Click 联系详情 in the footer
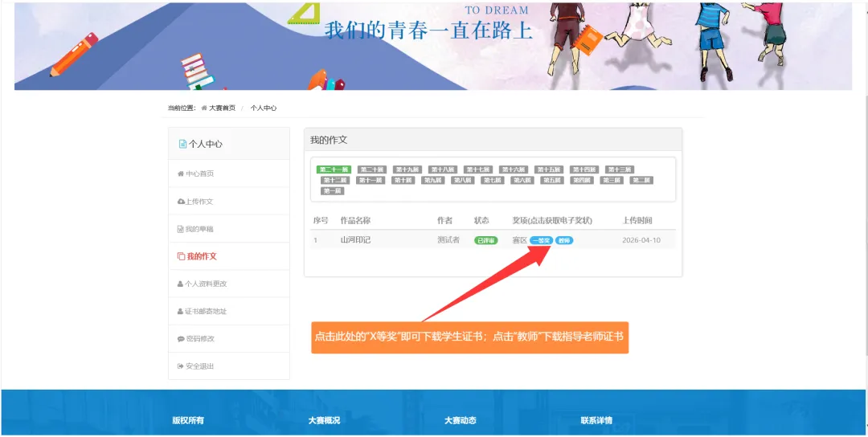The image size is (868, 437). [596, 420]
